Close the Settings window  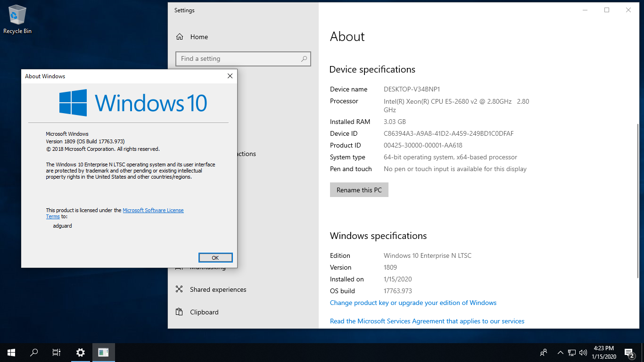tap(628, 10)
